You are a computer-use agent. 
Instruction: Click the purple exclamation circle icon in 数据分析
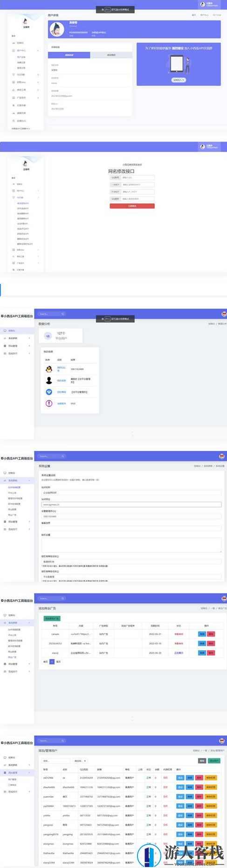pos(48,403)
